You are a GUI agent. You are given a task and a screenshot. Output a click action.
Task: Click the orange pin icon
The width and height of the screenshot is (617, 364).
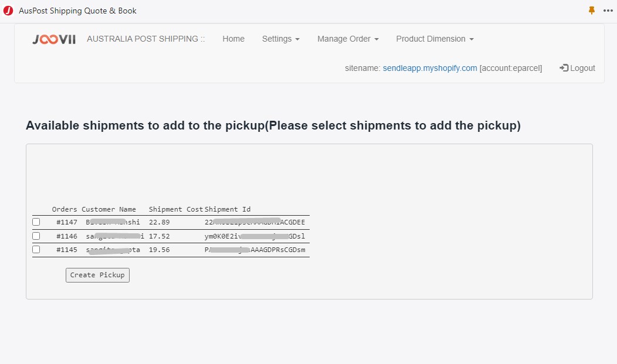592,11
